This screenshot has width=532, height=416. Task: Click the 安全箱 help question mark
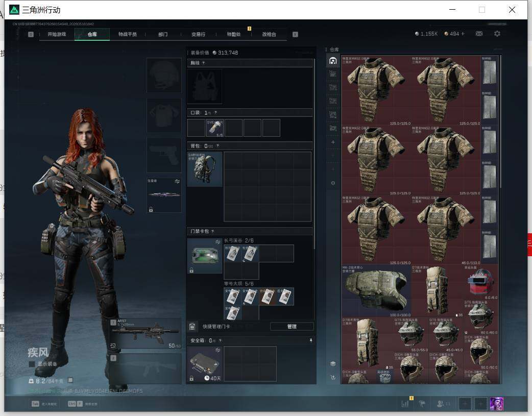(220, 340)
